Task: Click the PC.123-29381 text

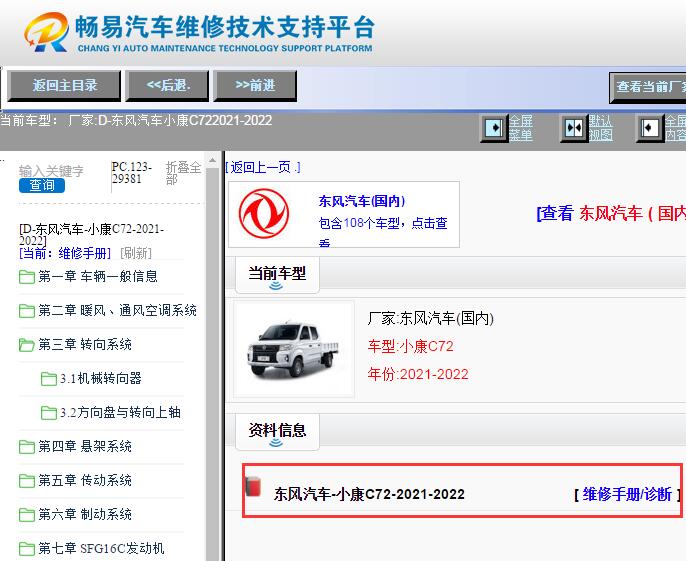Action: [x=132, y=173]
